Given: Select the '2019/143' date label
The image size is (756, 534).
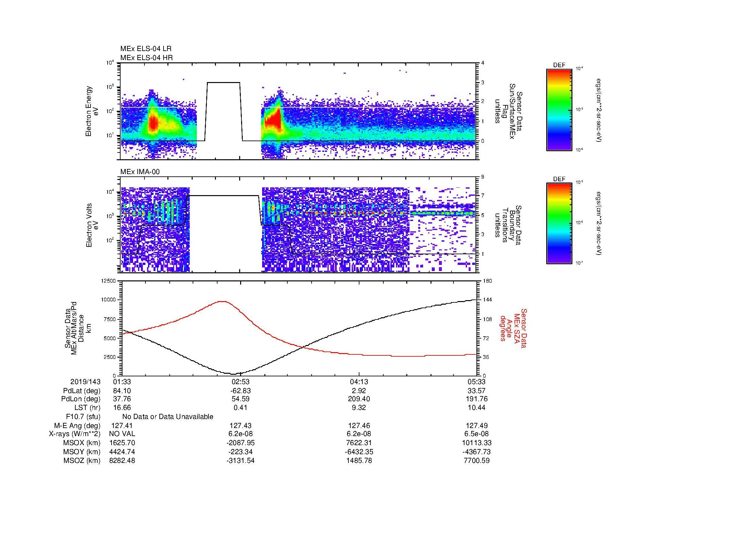Looking at the screenshot, I should pos(85,382).
